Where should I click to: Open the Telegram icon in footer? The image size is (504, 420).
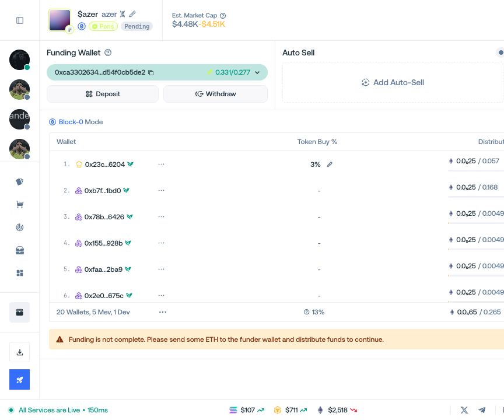(481, 410)
